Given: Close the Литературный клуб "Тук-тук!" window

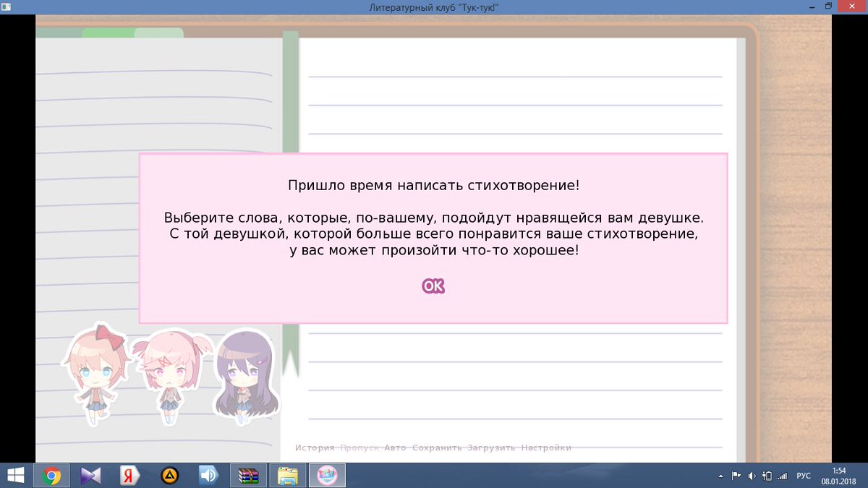Looking at the screenshot, I should pyautogui.click(x=851, y=6).
